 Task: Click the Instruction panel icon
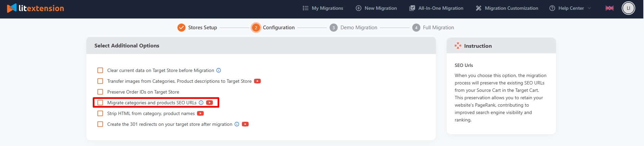click(x=458, y=46)
